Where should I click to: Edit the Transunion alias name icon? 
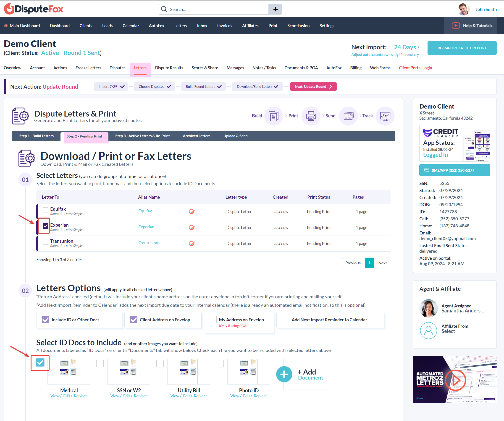click(192, 243)
